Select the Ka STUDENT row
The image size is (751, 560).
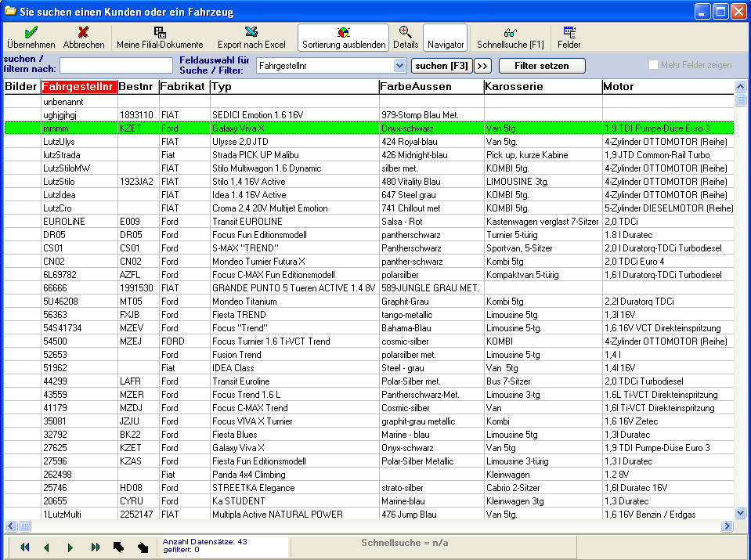(x=369, y=501)
